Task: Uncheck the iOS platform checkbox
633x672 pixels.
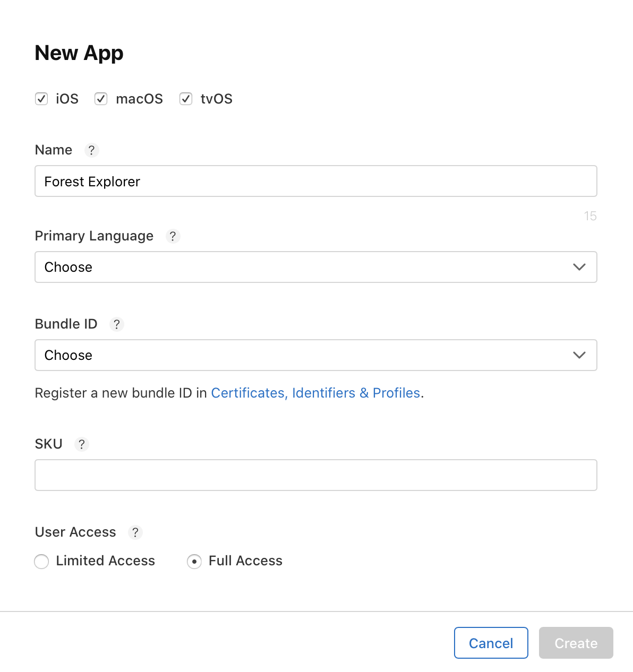Action: click(41, 99)
